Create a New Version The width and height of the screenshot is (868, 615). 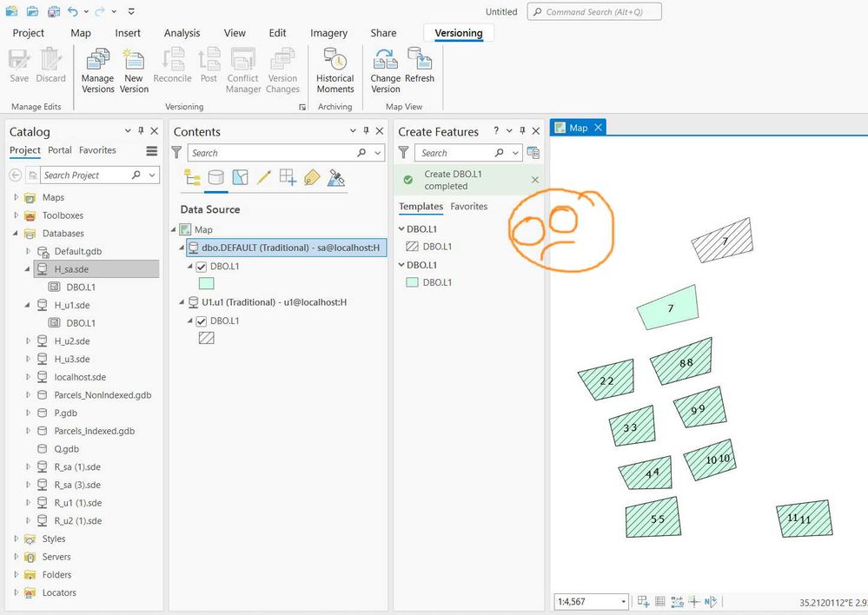134,71
